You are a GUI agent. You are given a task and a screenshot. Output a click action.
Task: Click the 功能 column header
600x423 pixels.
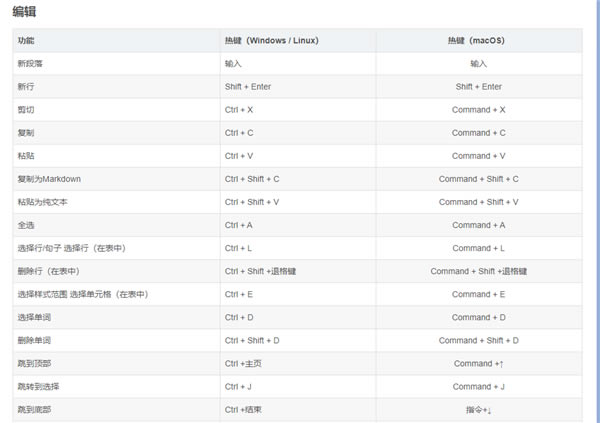click(26, 40)
